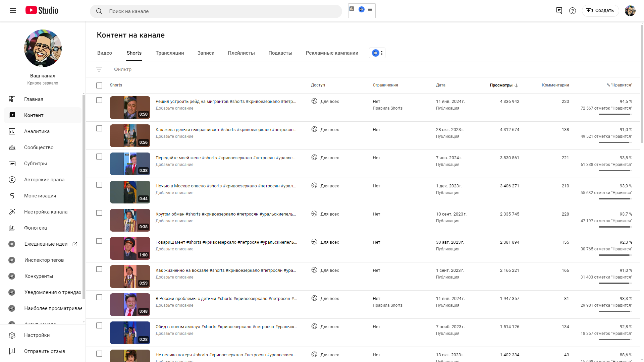Open Аналитика in the sidebar
Screen dimensions: 644x362
click(43, 131)
